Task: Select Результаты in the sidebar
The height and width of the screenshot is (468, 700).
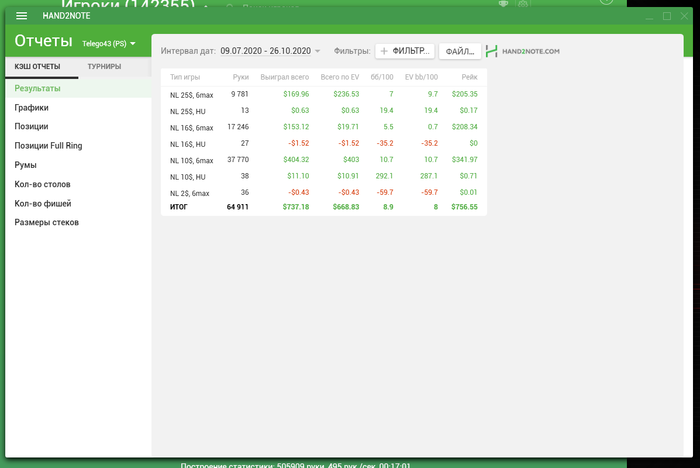Action: click(x=78, y=88)
